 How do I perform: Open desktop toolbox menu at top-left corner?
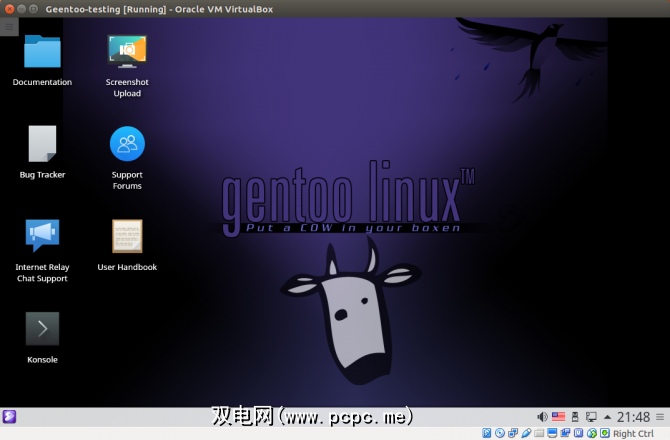point(9,27)
